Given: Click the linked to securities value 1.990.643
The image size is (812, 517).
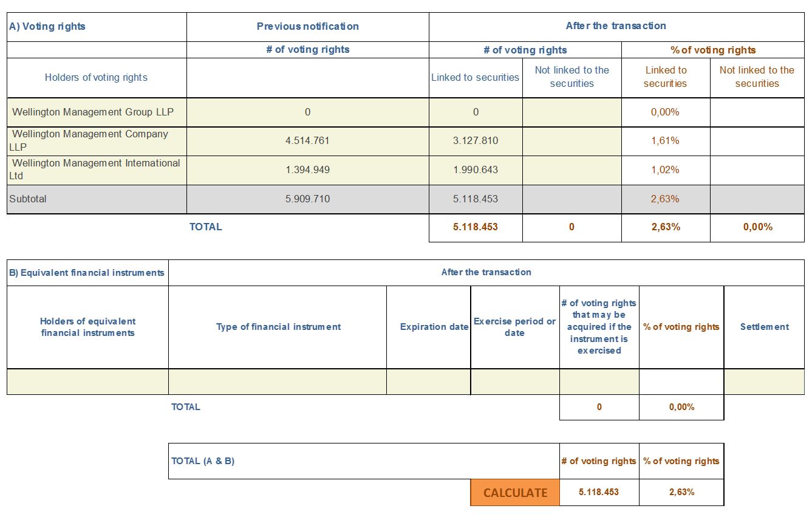Looking at the screenshot, I should click(x=476, y=170).
